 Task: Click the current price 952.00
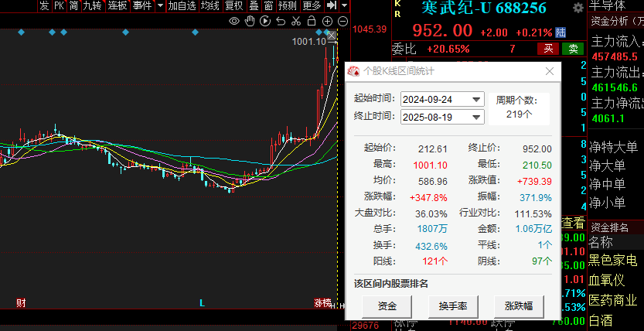(x=442, y=31)
